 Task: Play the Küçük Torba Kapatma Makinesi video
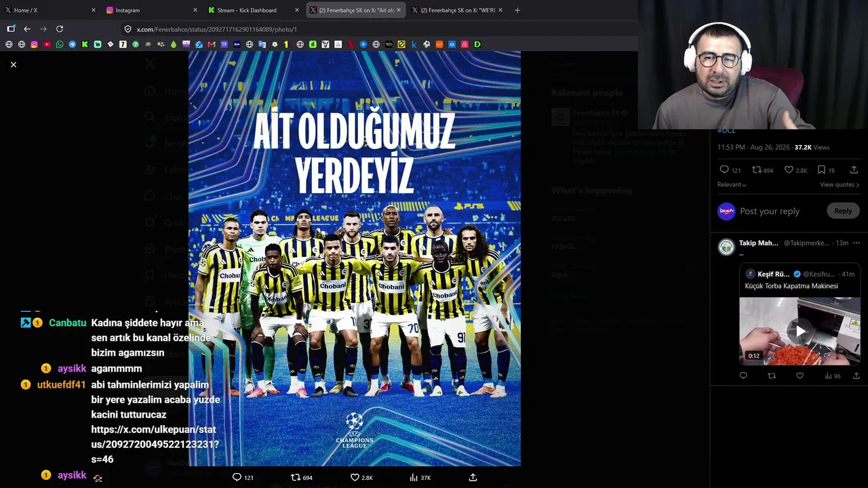coord(800,331)
